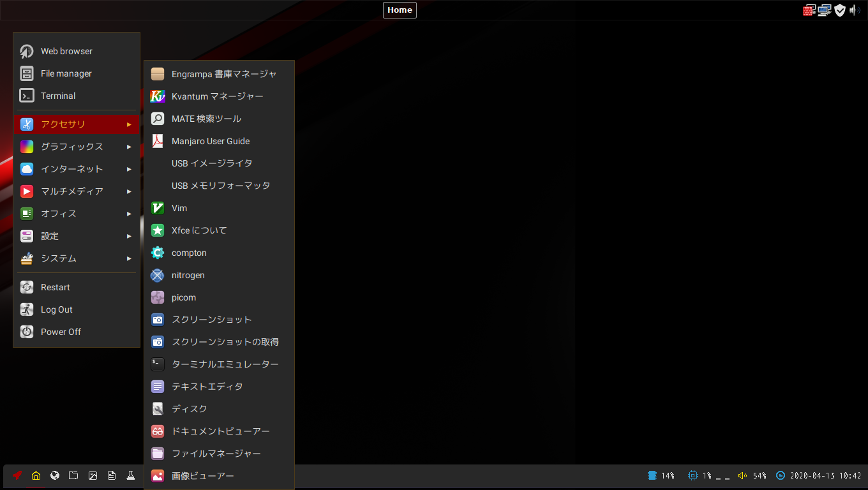Click the 1% CPU indicator
Viewport: 868px width, 490px height.
point(700,475)
